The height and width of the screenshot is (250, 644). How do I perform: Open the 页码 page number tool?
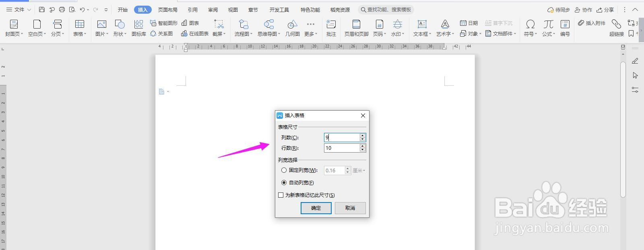point(379,28)
